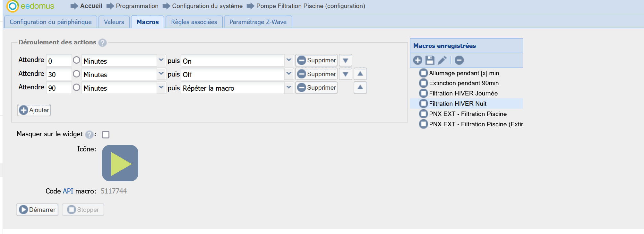644x234 pixels.
Task: Move the Off action row up
Action: (x=360, y=74)
